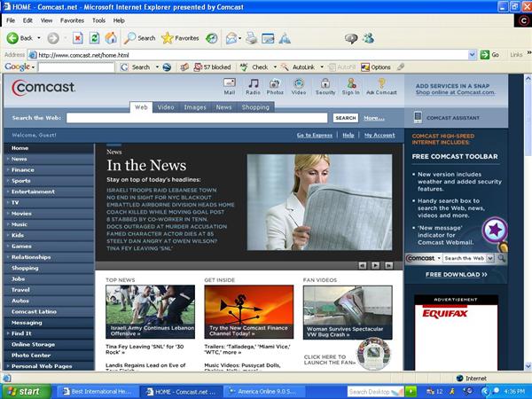Click Google toolbar popup blocker 57 blocked
Viewport: 532px width, 399px height.
(x=212, y=67)
